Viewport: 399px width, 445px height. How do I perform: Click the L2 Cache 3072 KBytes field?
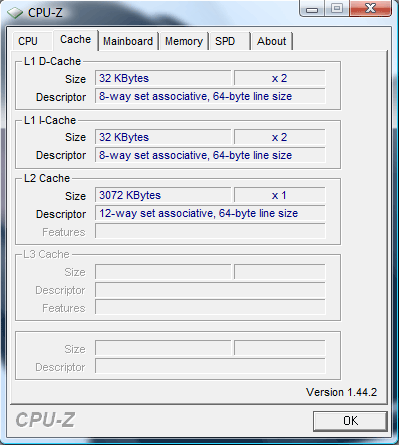tap(163, 195)
